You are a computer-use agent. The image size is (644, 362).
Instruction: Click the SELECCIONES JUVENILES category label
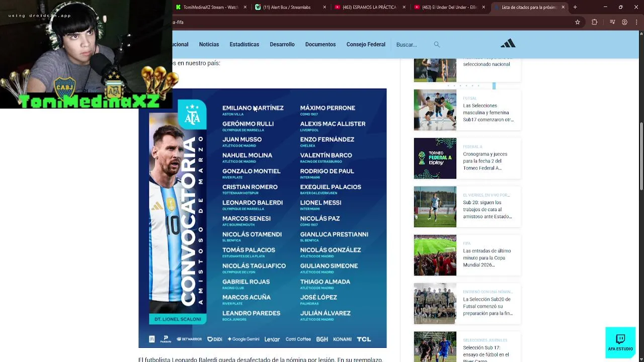click(x=485, y=340)
